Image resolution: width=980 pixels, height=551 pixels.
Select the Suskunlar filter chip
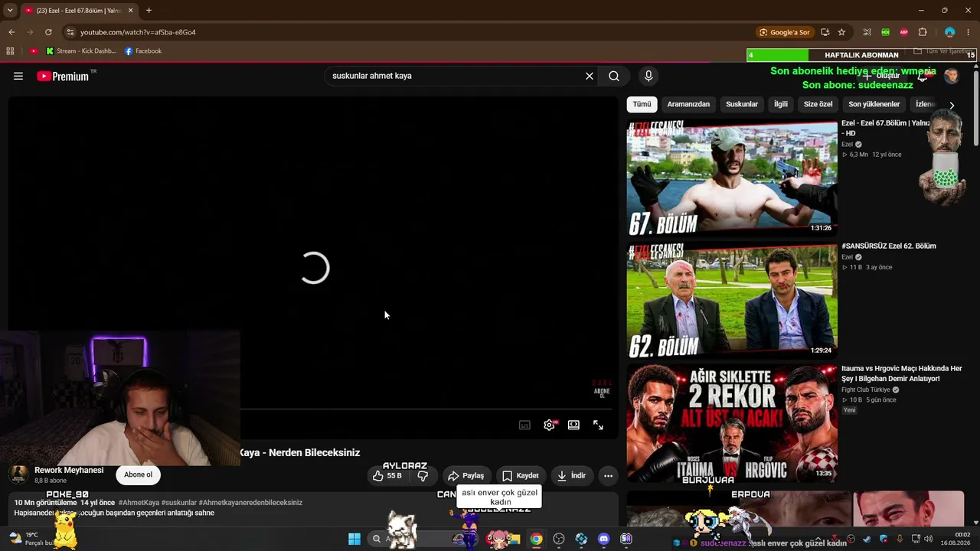742,104
